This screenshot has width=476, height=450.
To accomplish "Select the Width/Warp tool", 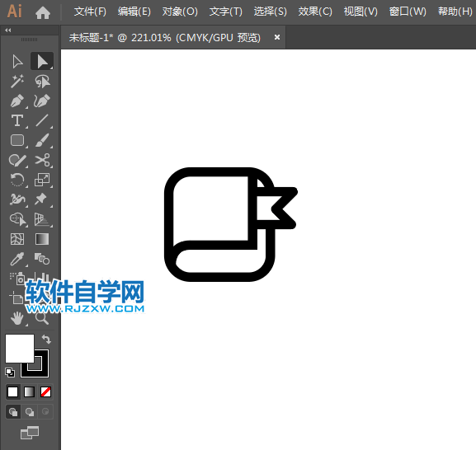I will [17, 199].
